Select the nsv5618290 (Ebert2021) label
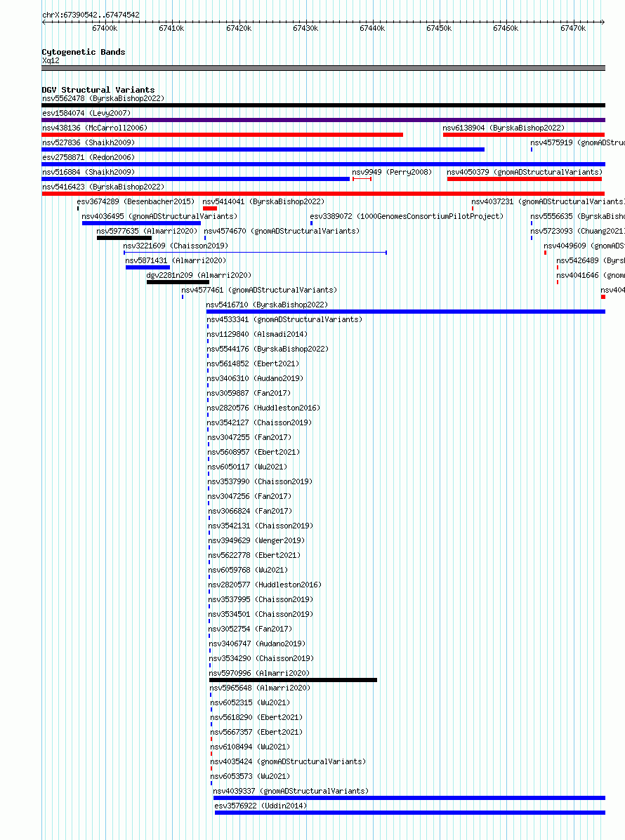 coord(256,717)
